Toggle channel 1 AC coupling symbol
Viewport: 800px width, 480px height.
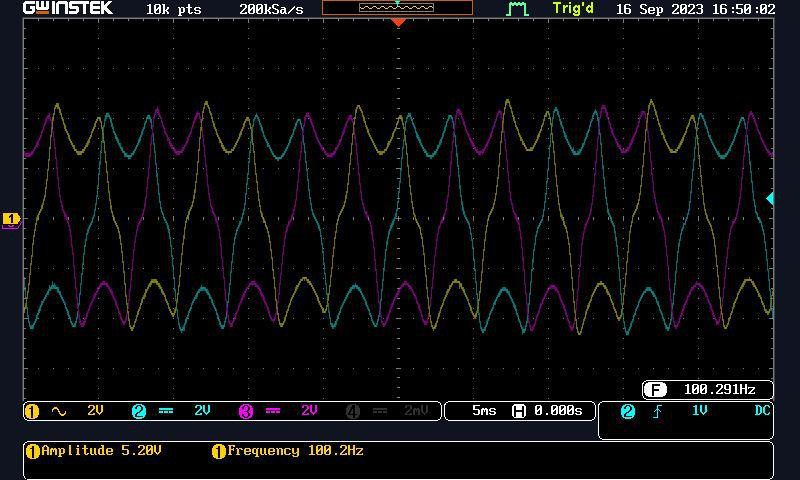(x=59, y=411)
